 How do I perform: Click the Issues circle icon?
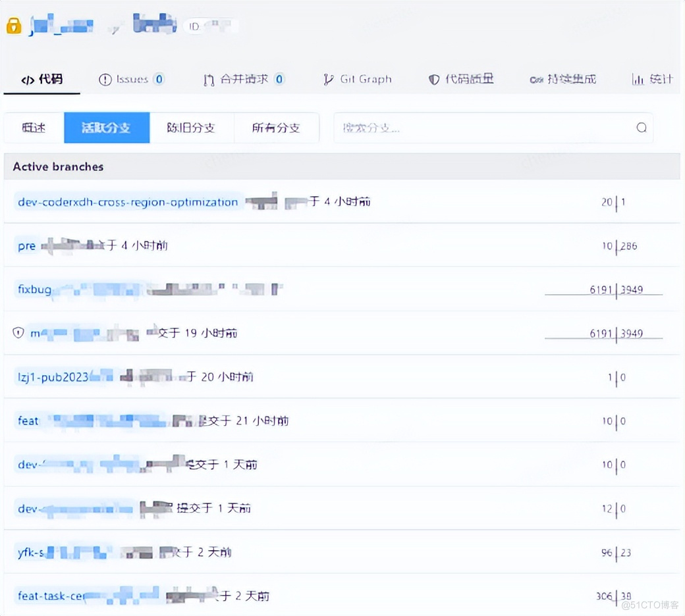click(105, 80)
